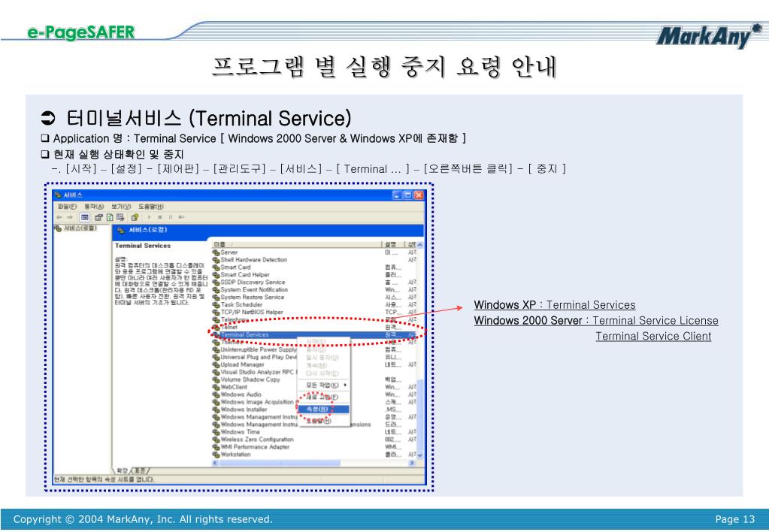The height and width of the screenshot is (532, 769).
Task: Click the services icon in the 서비스 title bar
Action: (x=59, y=195)
